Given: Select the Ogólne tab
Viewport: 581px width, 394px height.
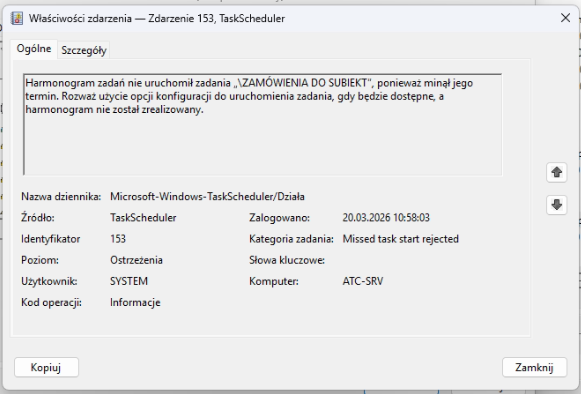Looking at the screenshot, I should (x=34, y=49).
